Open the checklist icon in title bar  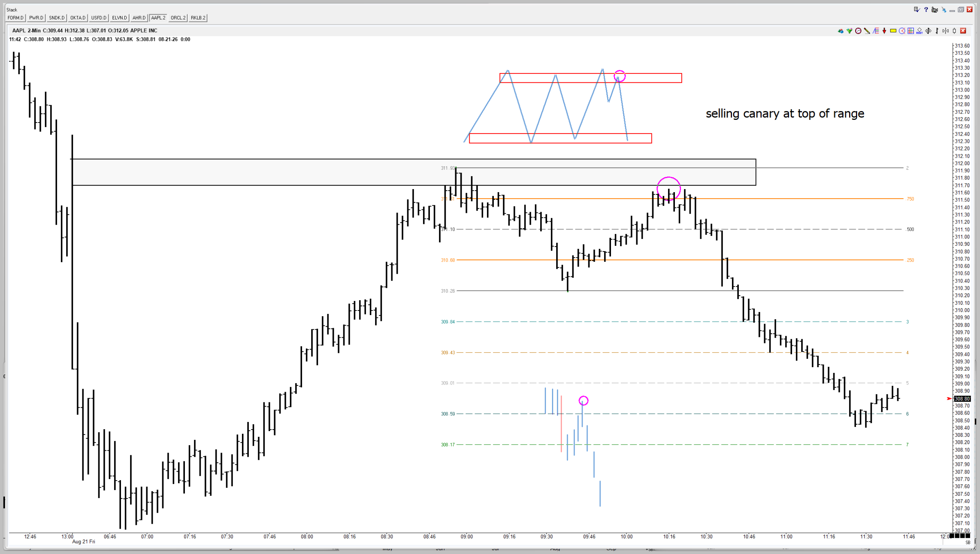click(x=917, y=10)
